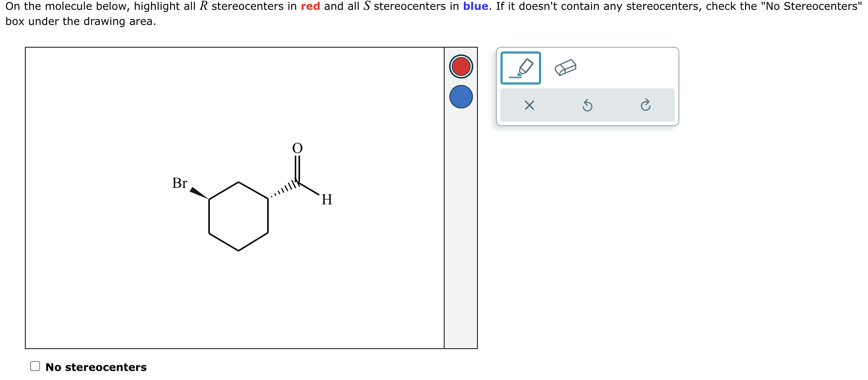Click the redo circular arrow icon

[646, 106]
